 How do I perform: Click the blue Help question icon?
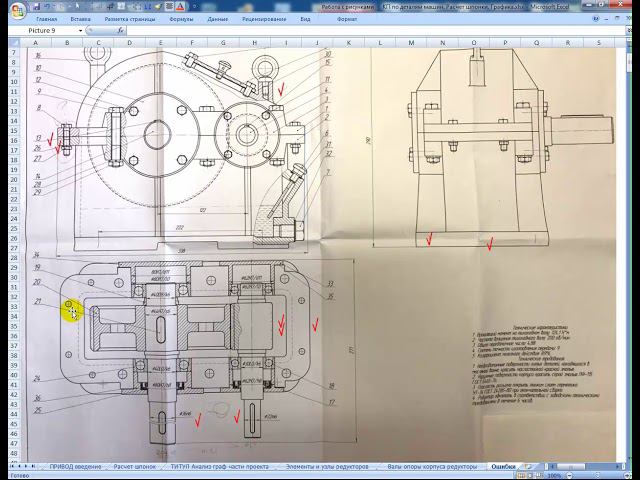tap(596, 19)
